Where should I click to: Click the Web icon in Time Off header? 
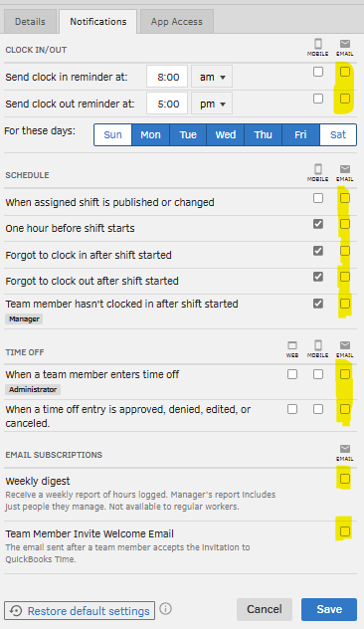[292, 345]
